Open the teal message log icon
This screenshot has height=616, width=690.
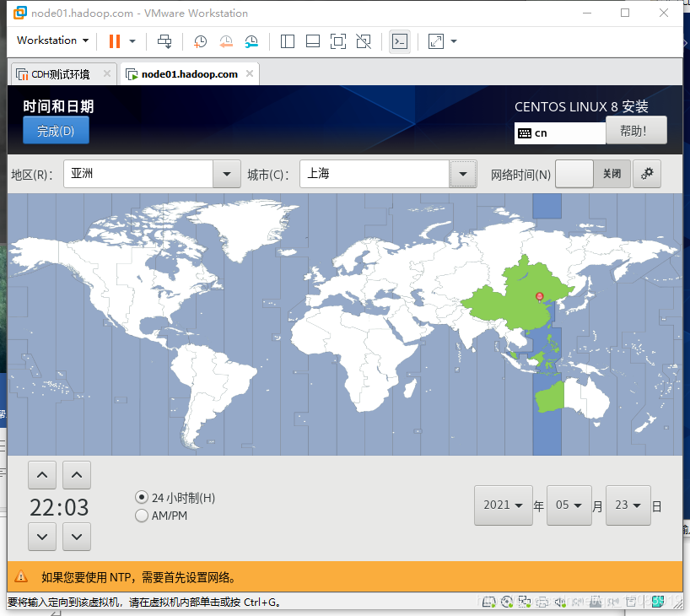658,601
